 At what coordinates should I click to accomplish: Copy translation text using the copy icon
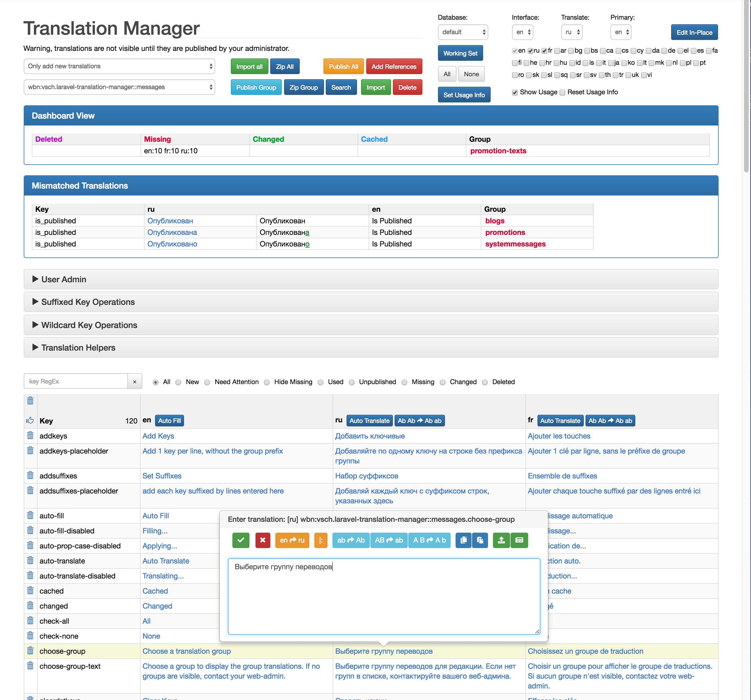click(463, 540)
